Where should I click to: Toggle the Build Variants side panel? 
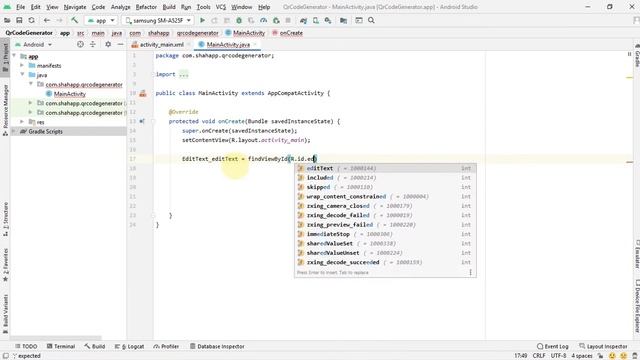pos(5,314)
